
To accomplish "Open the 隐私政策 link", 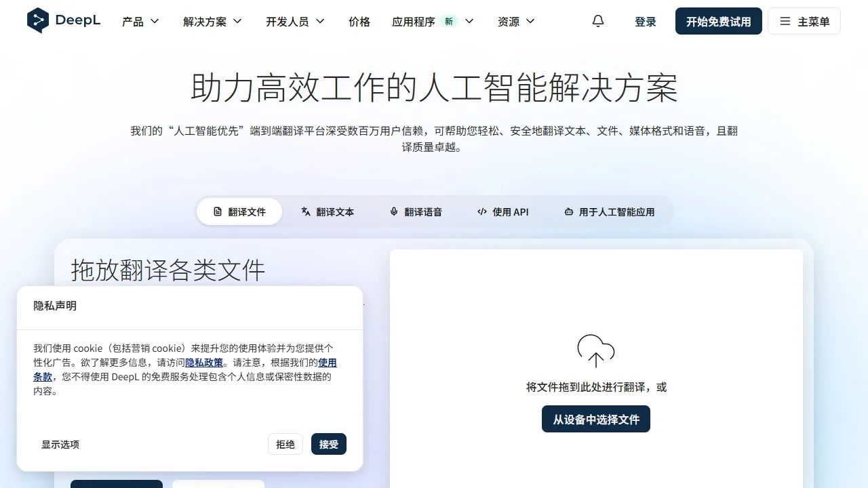I will click(204, 363).
